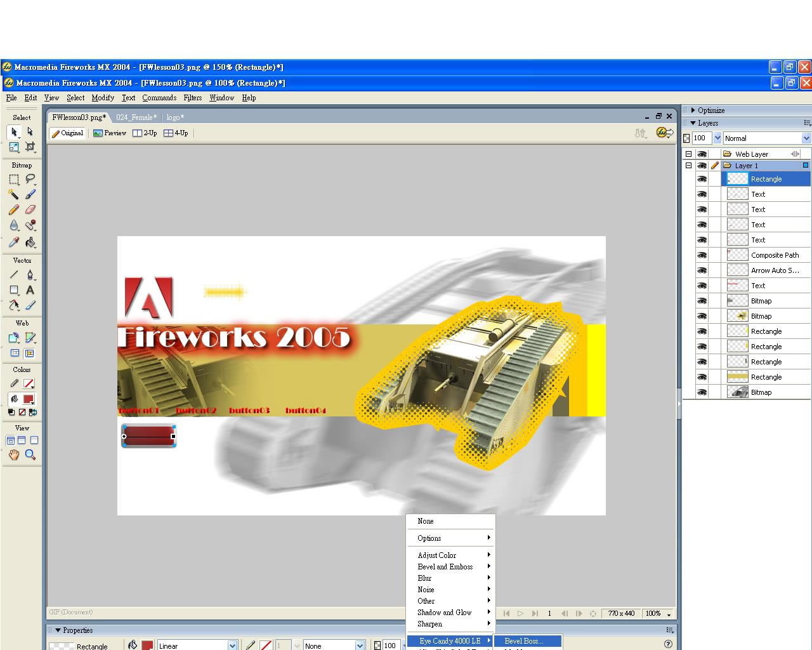This screenshot has width=812, height=650.
Task: Open the Filters menu
Action: click(x=193, y=98)
